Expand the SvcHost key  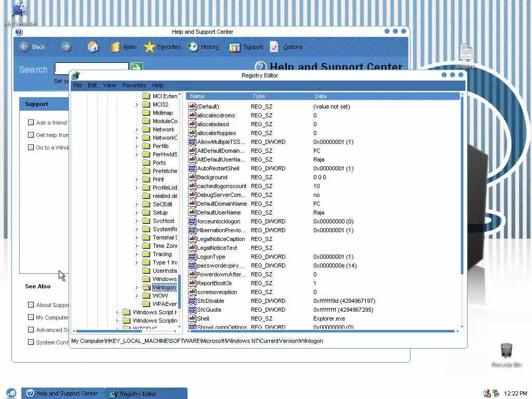(x=137, y=221)
